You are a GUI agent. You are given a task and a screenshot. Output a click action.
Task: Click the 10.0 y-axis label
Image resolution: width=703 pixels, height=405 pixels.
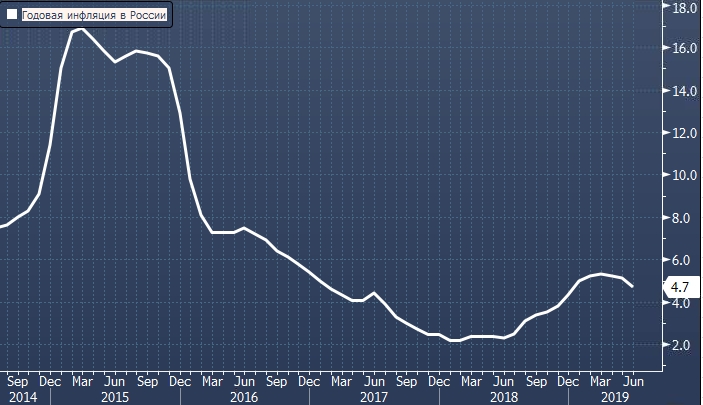click(684, 175)
